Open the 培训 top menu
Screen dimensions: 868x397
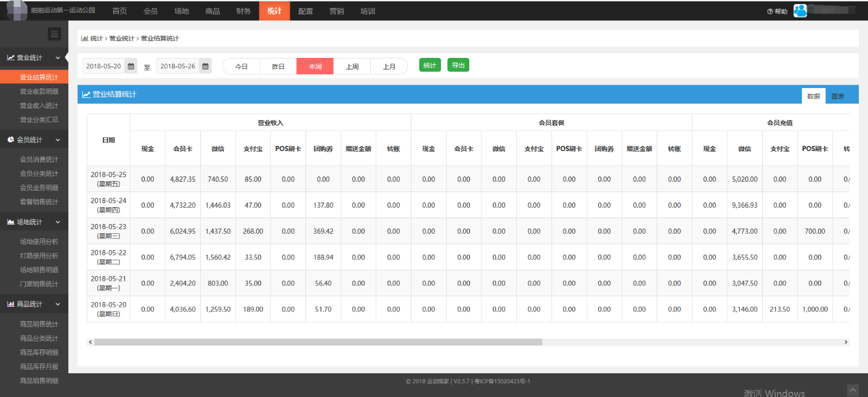click(x=367, y=11)
